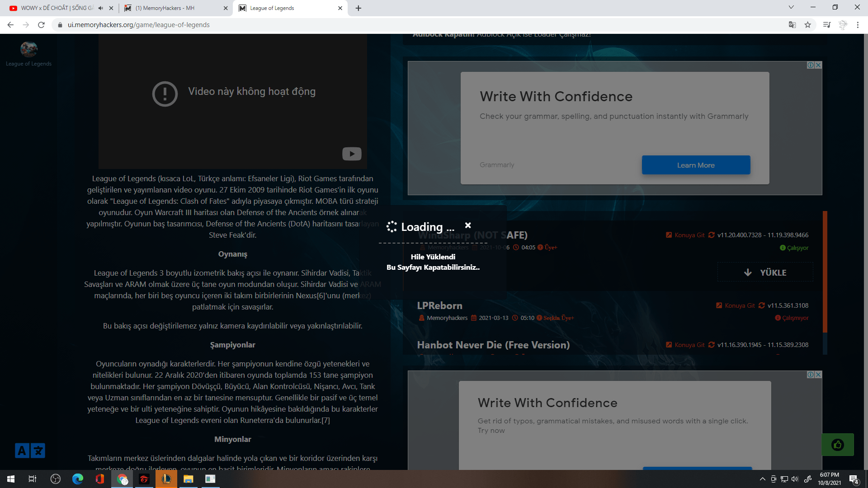View site information lock icon

point(60,25)
